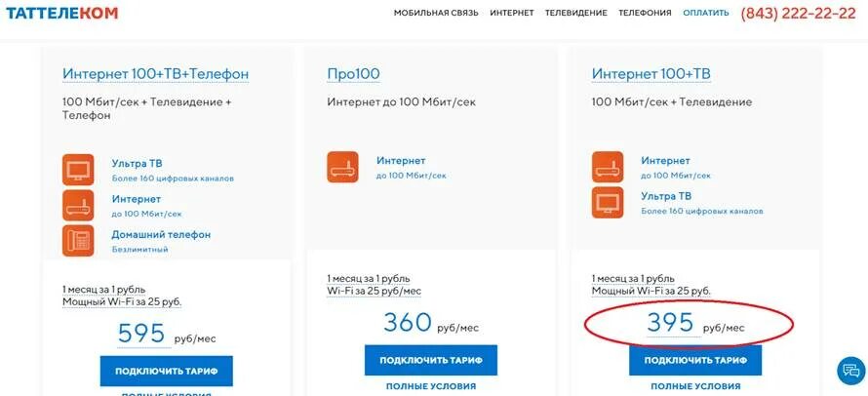The image size is (868, 396).
Task: Connect the Про100 tariff via Подключить тариф
Action: click(x=431, y=360)
